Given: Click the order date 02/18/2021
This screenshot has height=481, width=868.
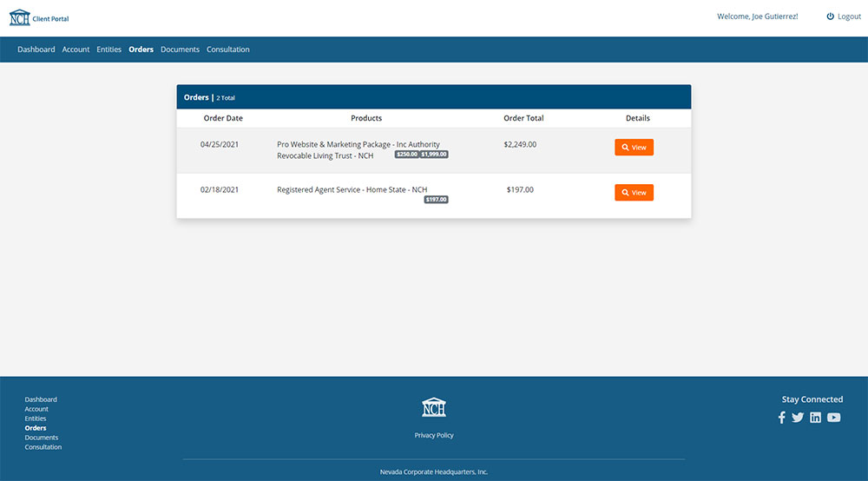Looking at the screenshot, I should (220, 190).
